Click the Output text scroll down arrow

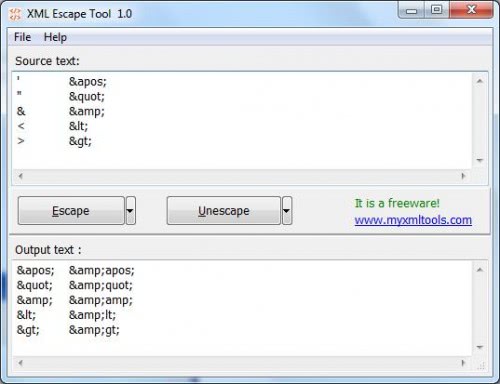pos(480,347)
